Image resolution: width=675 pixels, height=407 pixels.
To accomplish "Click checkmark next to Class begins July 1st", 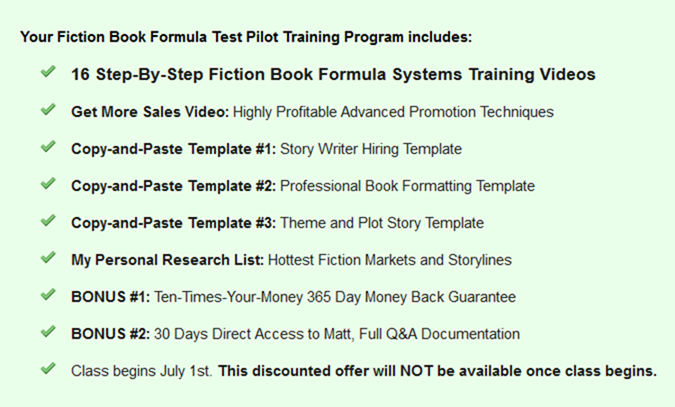I will pos(47,369).
